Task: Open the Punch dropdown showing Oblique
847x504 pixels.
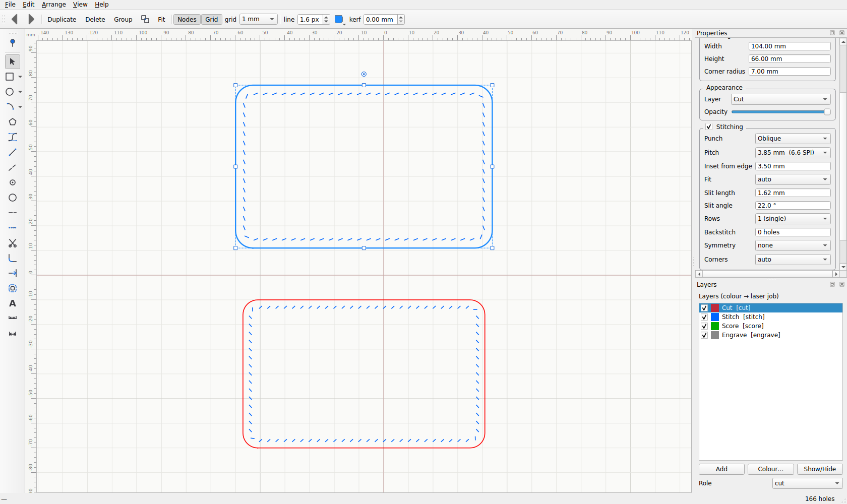Action: (793, 139)
